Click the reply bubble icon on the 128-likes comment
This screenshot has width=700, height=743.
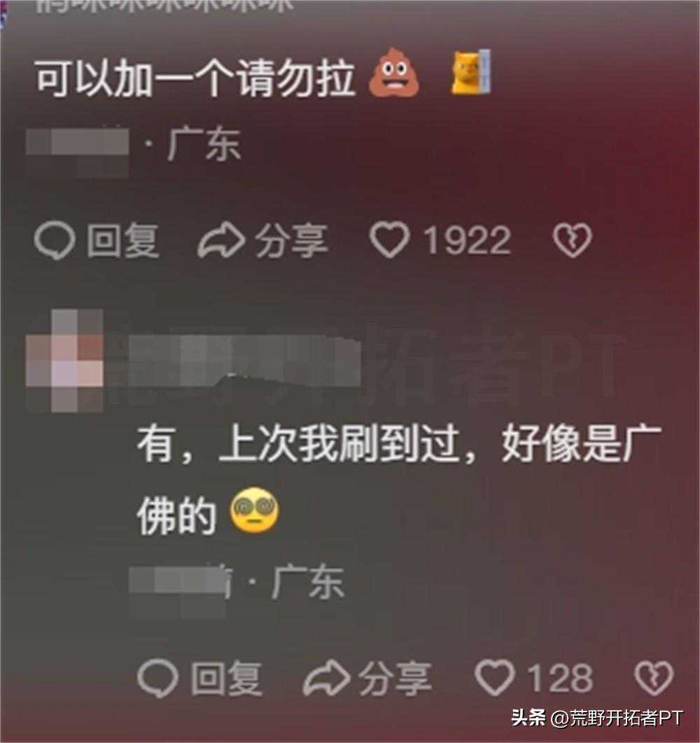point(158,678)
